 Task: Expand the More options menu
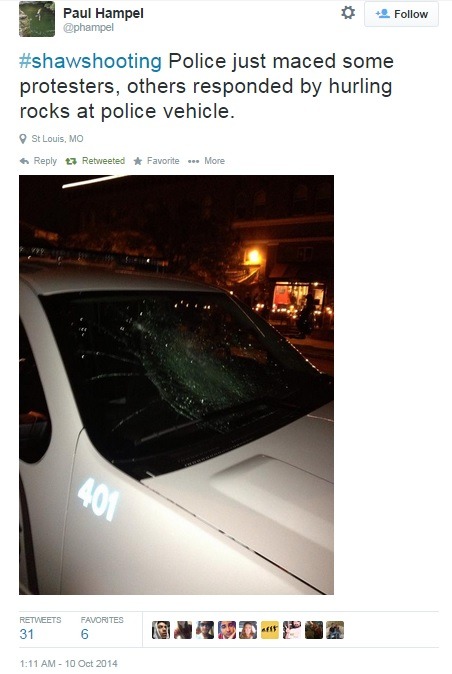(206, 161)
